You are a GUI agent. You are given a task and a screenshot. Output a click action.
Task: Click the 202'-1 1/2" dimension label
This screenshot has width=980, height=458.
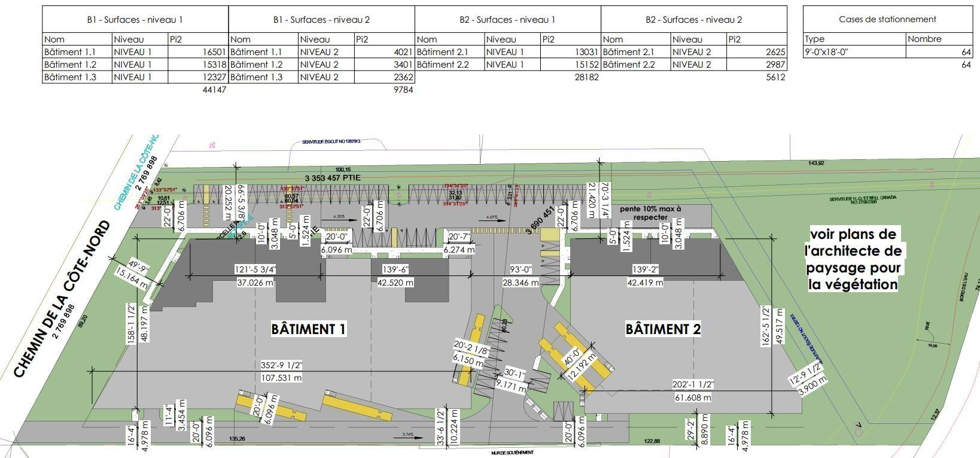[x=693, y=386]
